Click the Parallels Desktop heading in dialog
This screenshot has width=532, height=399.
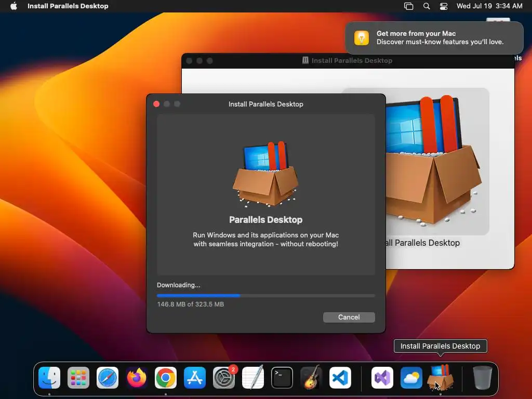265,220
